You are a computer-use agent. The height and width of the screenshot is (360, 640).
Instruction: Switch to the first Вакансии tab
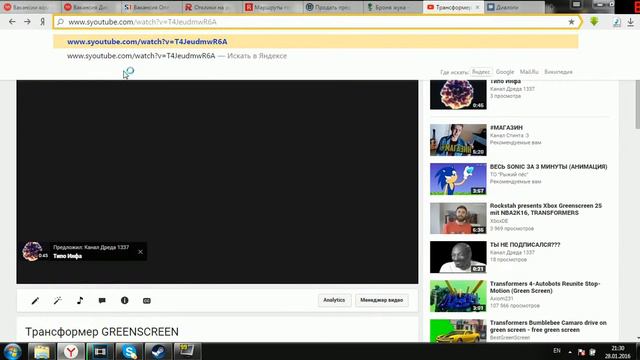[30, 7]
